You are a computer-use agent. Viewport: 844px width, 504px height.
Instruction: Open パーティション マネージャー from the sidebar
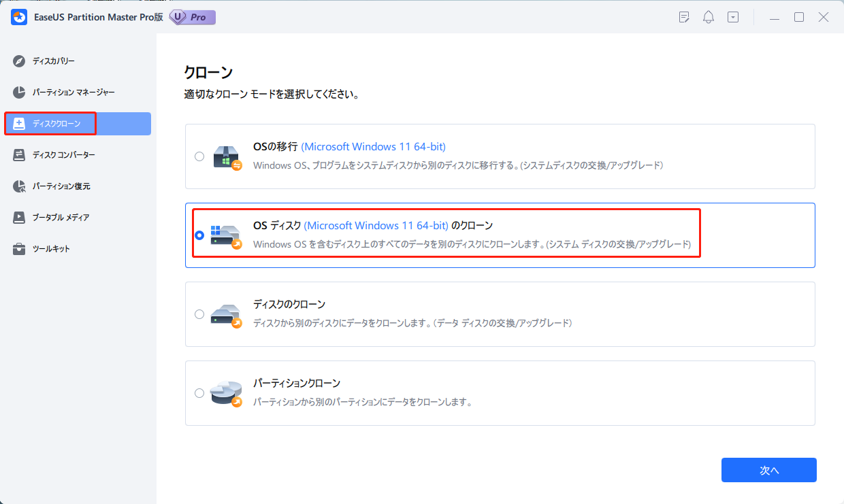(x=68, y=92)
